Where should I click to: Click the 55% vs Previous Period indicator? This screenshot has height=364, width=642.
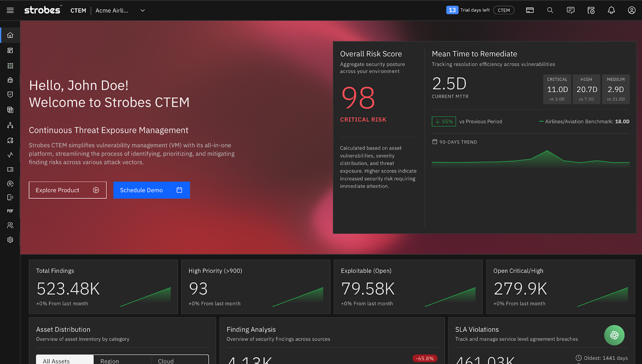[443, 121]
